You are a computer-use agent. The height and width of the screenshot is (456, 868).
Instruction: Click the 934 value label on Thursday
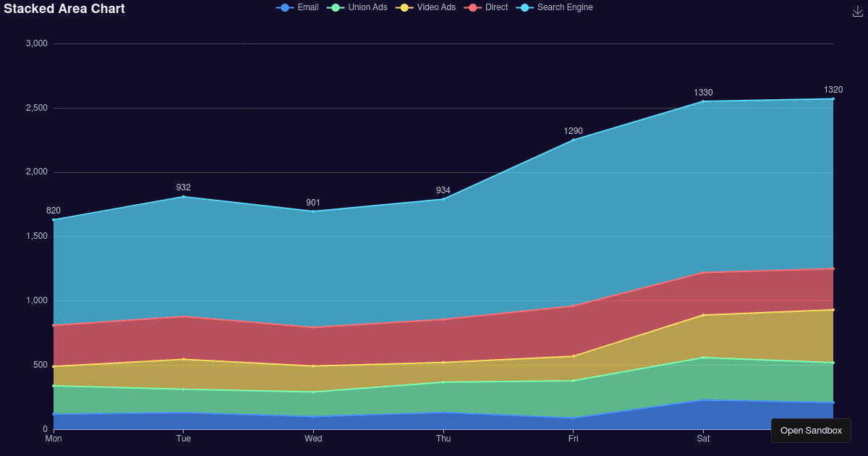tap(443, 190)
